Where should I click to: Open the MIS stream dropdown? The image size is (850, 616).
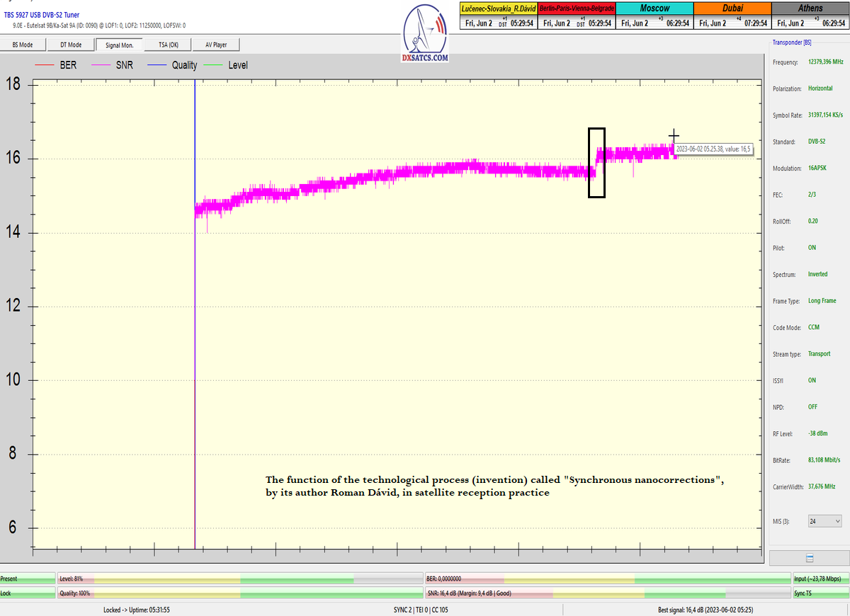824,521
